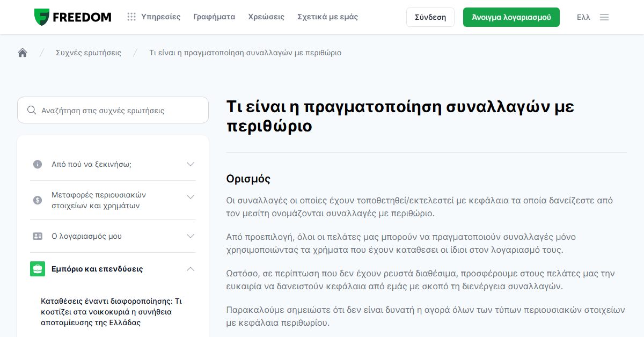644x337 pixels.
Task: Open ΕΛΛ language selector
Action: (x=583, y=17)
